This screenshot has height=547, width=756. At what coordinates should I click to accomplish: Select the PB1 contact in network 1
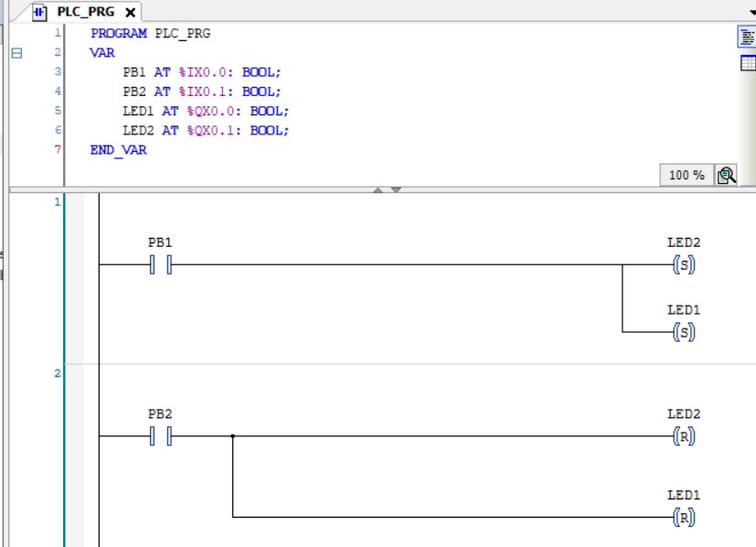click(x=161, y=265)
